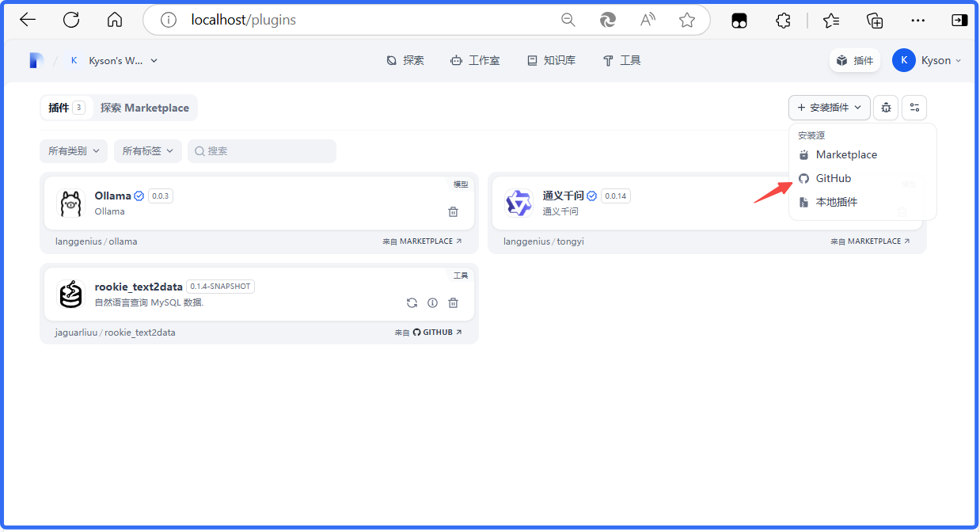Click the 0.0.3 version badge
Image resolution: width=980 pixels, height=532 pixels.
coord(161,196)
